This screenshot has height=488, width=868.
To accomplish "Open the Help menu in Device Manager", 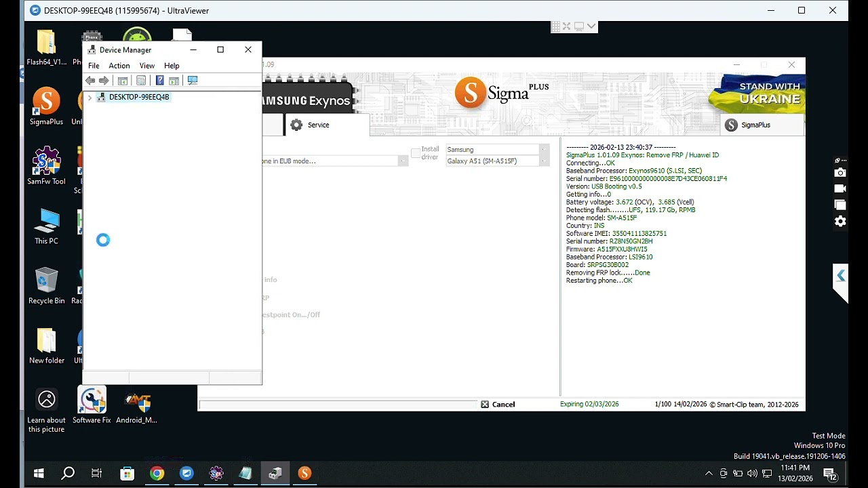I will (172, 66).
